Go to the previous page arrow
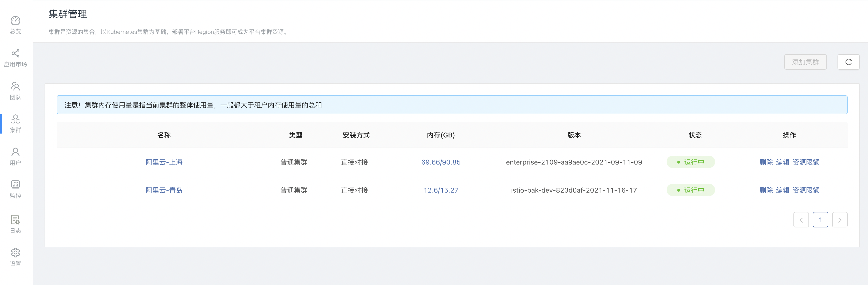The image size is (868, 285). click(x=801, y=220)
